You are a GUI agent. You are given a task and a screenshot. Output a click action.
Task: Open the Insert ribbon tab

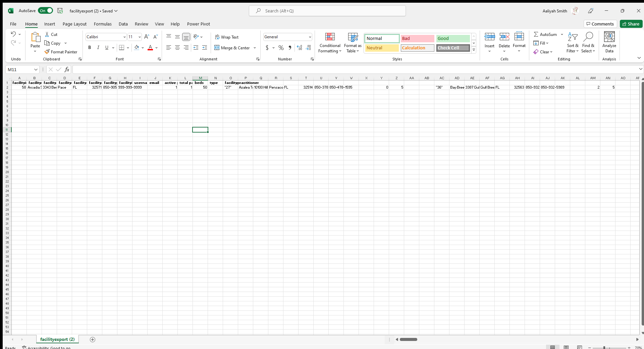(50, 24)
